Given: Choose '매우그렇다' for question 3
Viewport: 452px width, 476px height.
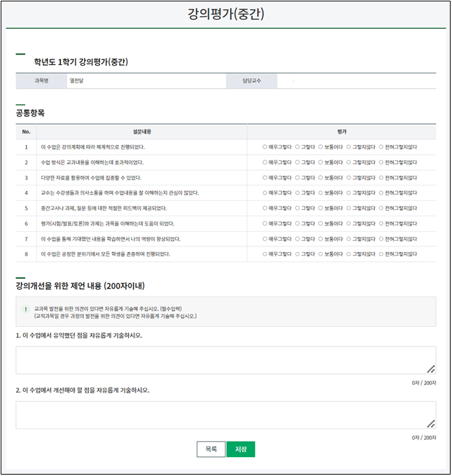Looking at the screenshot, I should (265, 178).
